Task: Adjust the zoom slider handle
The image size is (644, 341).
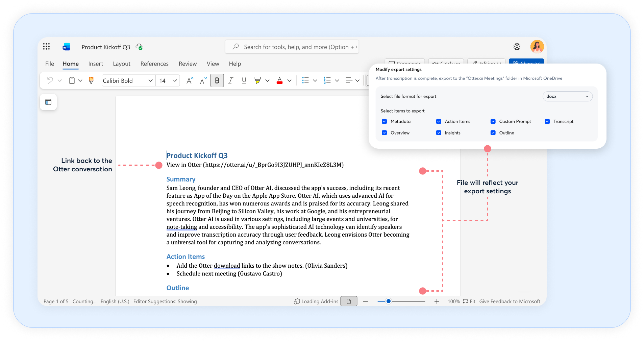Action: tap(389, 301)
